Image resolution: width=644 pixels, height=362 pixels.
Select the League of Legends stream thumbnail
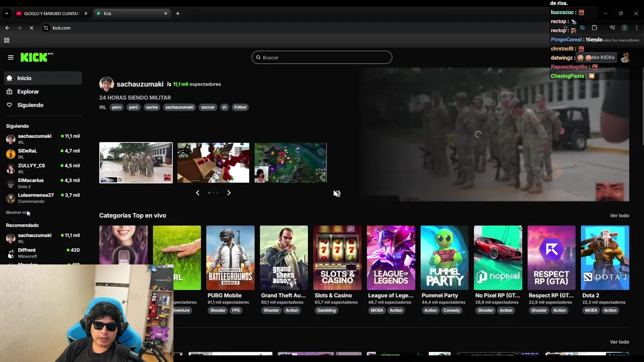(290, 162)
